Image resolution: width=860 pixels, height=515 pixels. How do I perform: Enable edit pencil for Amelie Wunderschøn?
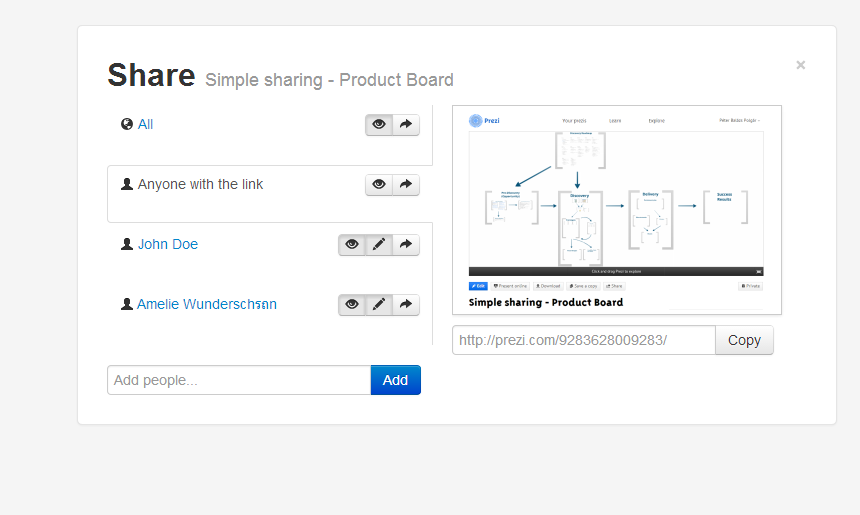click(379, 304)
